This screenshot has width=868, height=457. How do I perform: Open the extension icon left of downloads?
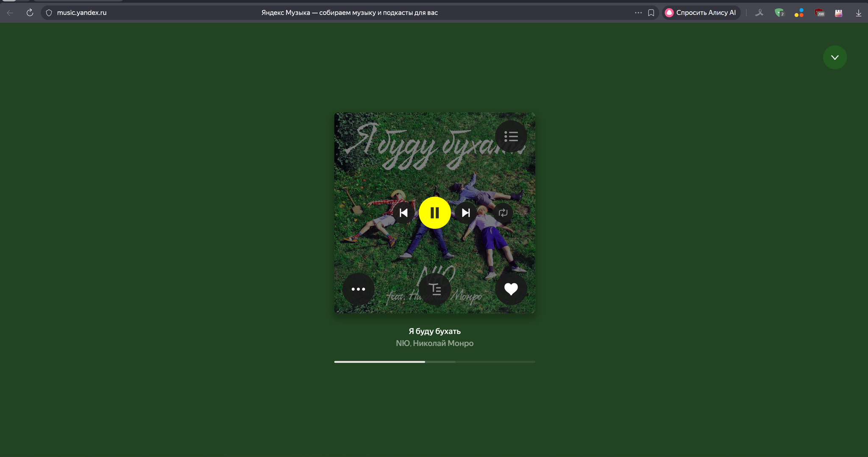pyautogui.click(x=838, y=13)
